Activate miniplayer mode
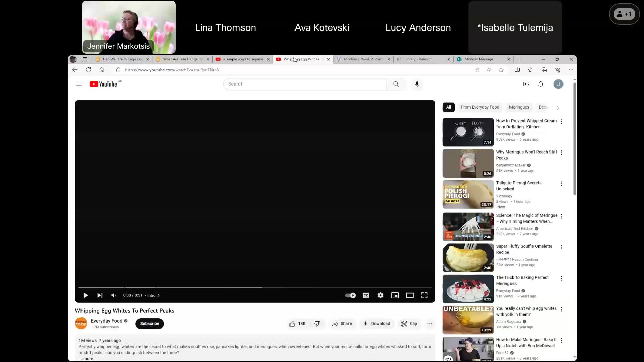Screen dimensions: 644x362 pos(395,295)
